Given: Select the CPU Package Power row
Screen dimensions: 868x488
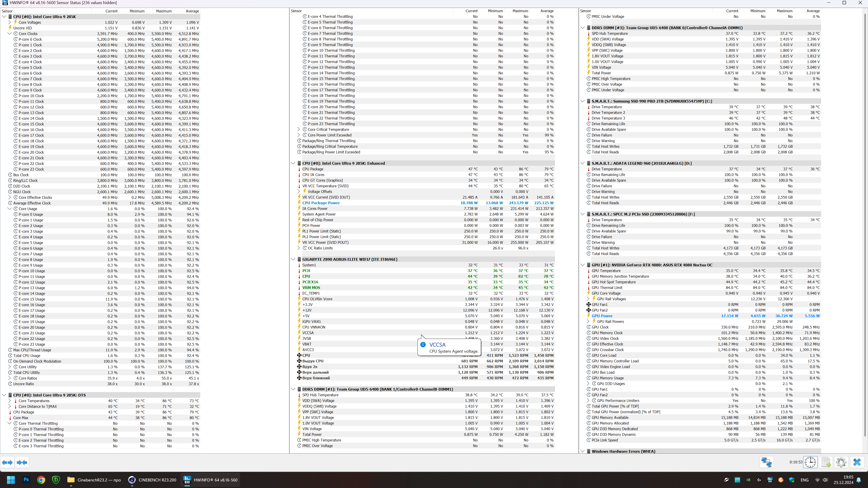Looking at the screenshot, I should coord(321,203).
